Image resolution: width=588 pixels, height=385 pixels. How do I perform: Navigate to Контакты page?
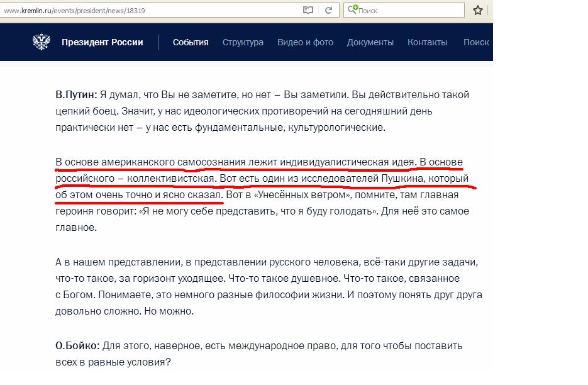(427, 42)
